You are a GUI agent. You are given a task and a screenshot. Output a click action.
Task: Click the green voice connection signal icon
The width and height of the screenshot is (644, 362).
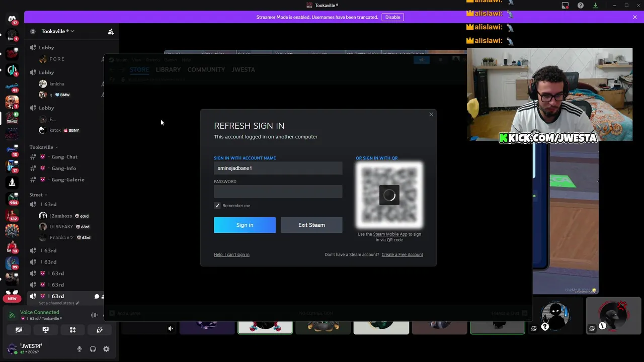click(12, 315)
